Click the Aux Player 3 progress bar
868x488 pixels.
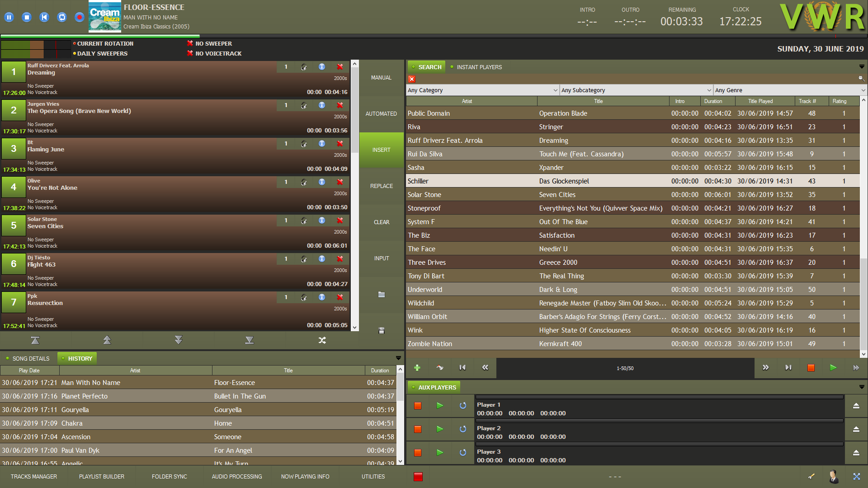tap(660, 444)
